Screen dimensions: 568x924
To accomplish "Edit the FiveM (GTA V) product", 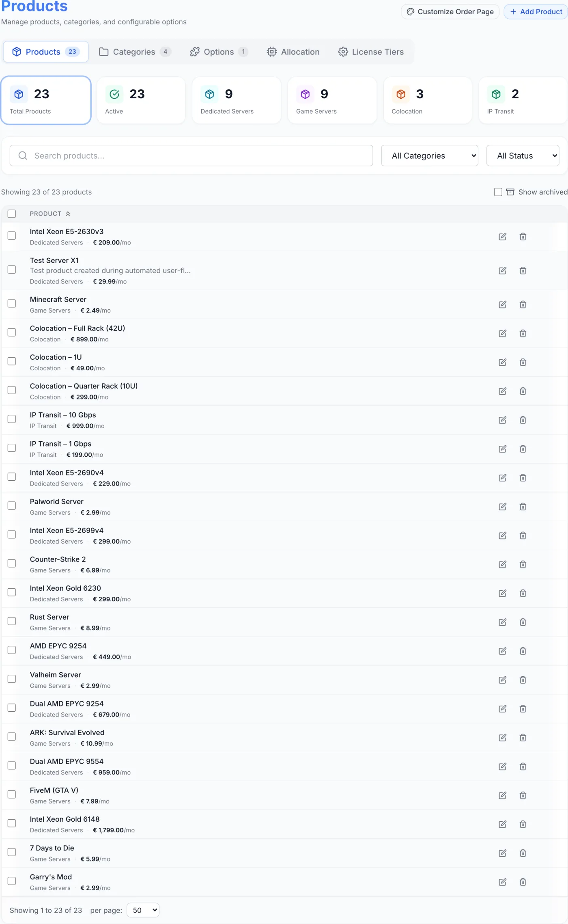I will click(502, 795).
